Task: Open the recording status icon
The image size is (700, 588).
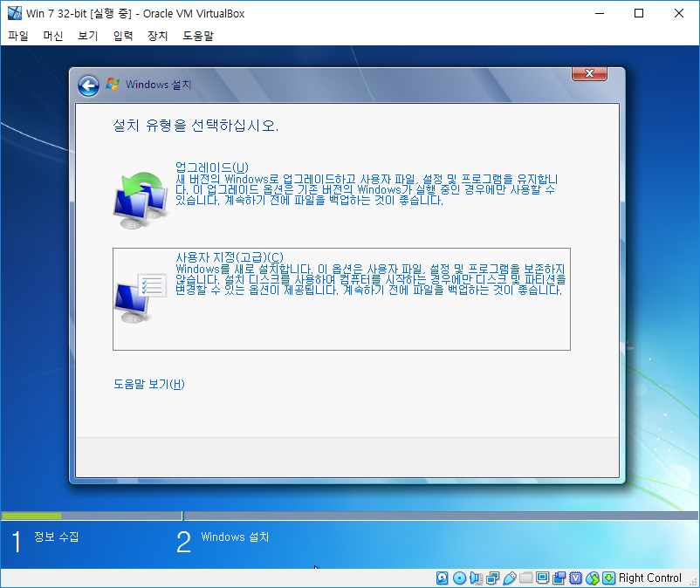Action: click(559, 578)
